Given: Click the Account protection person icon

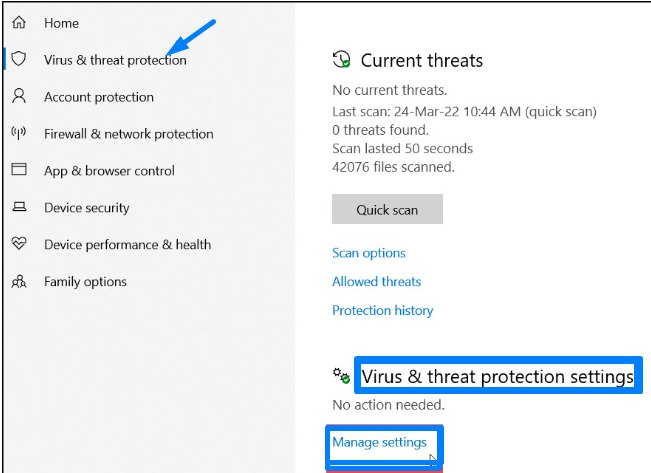Looking at the screenshot, I should 19,97.
